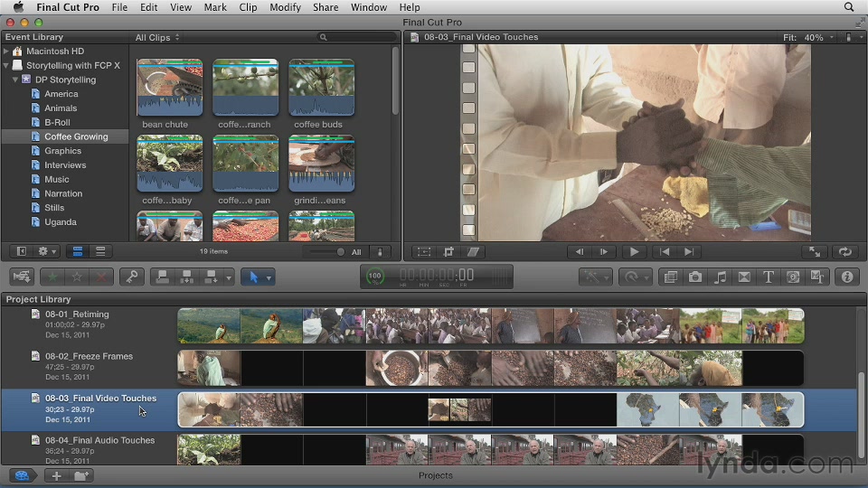Click the Transform tool in viewer

424,252
